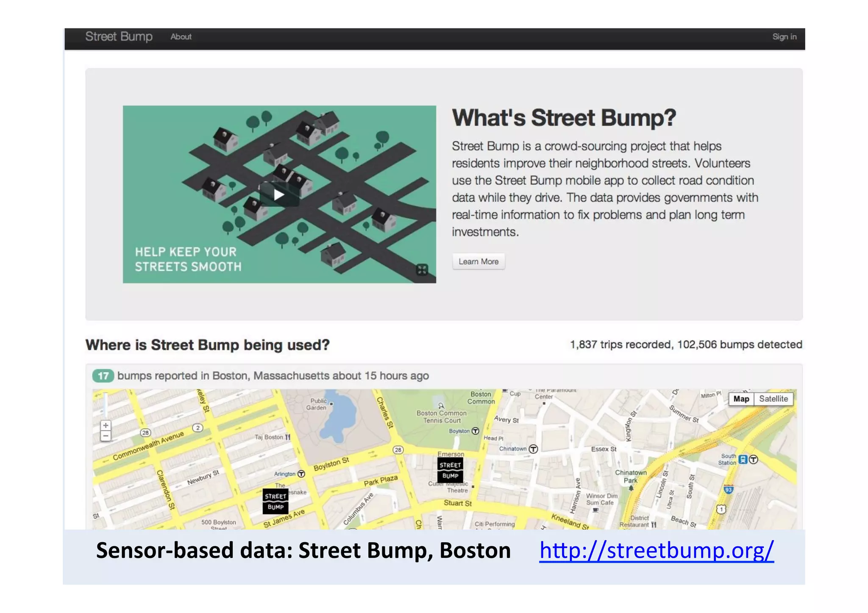Click the map zoom slider track
This screenshot has height=613, width=868.
point(106,405)
